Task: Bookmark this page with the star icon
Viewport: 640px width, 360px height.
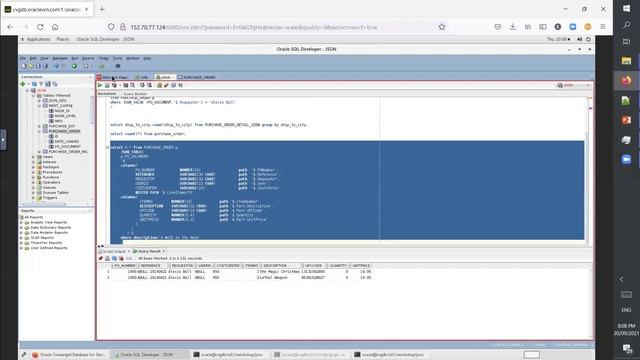Action: 442,27
